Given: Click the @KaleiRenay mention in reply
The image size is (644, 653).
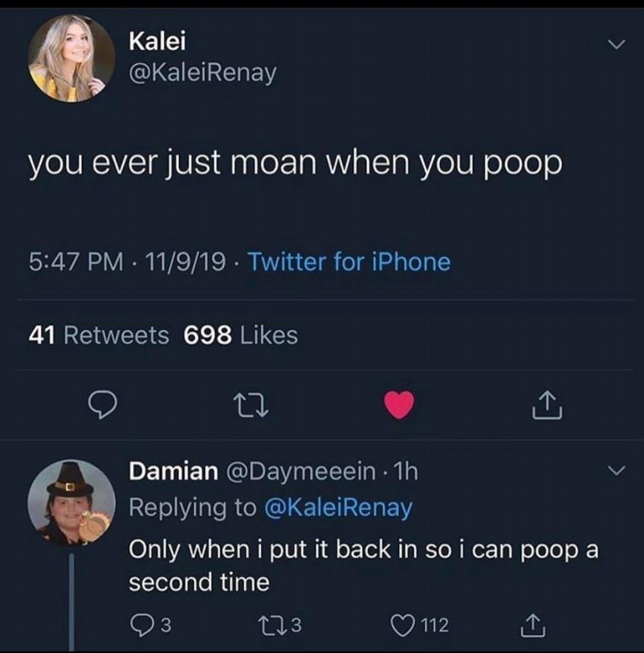Looking at the screenshot, I should (338, 508).
